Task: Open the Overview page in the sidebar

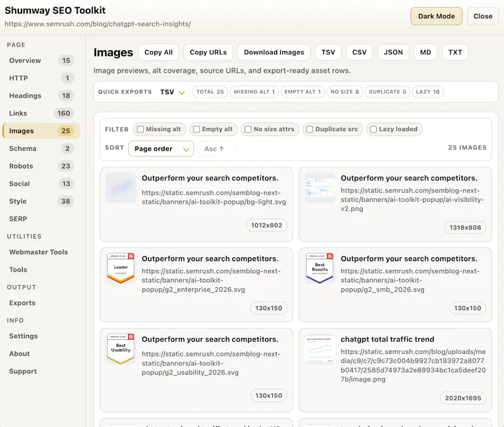Action: (x=41, y=61)
